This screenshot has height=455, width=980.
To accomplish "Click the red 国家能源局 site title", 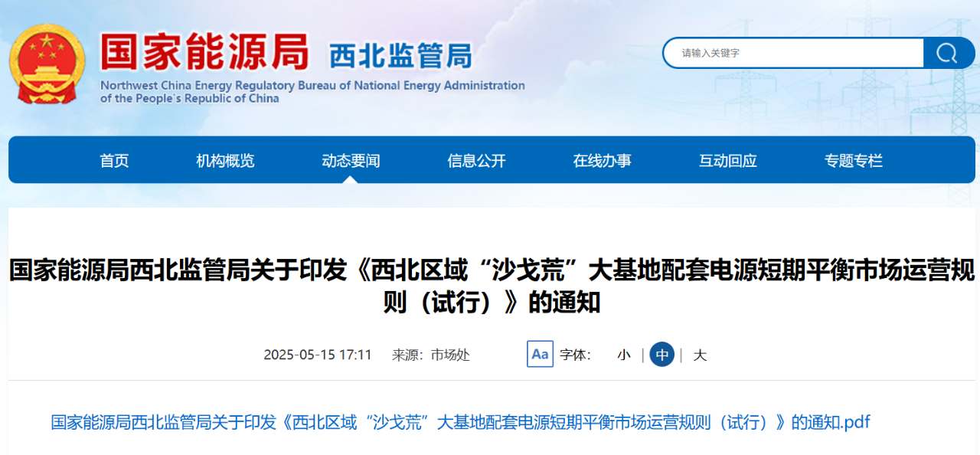I will (204, 52).
